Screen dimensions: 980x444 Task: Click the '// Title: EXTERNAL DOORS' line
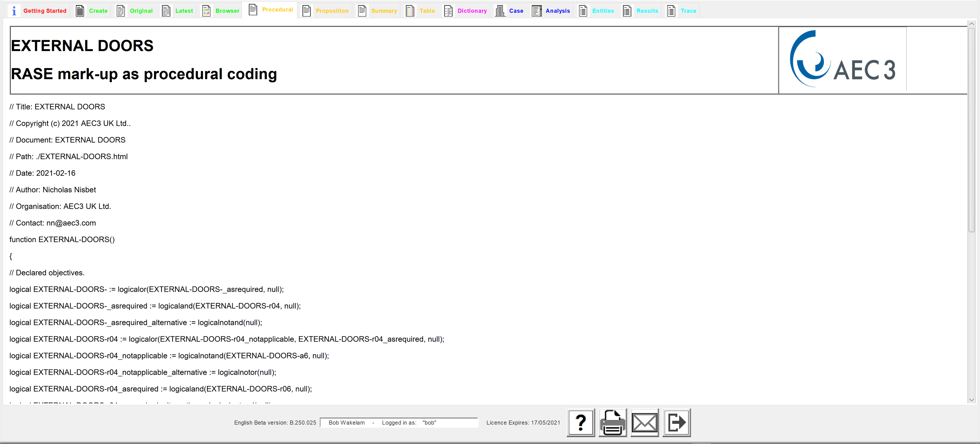click(57, 107)
